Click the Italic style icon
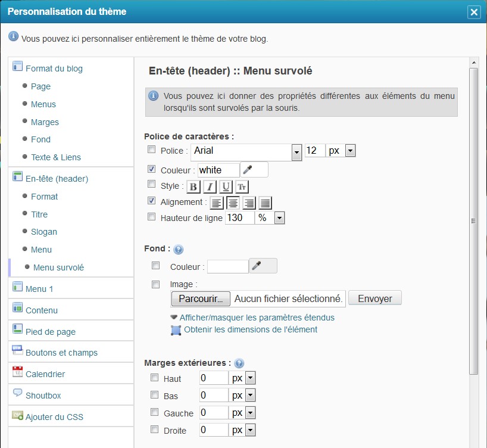The image size is (487, 448). point(210,186)
